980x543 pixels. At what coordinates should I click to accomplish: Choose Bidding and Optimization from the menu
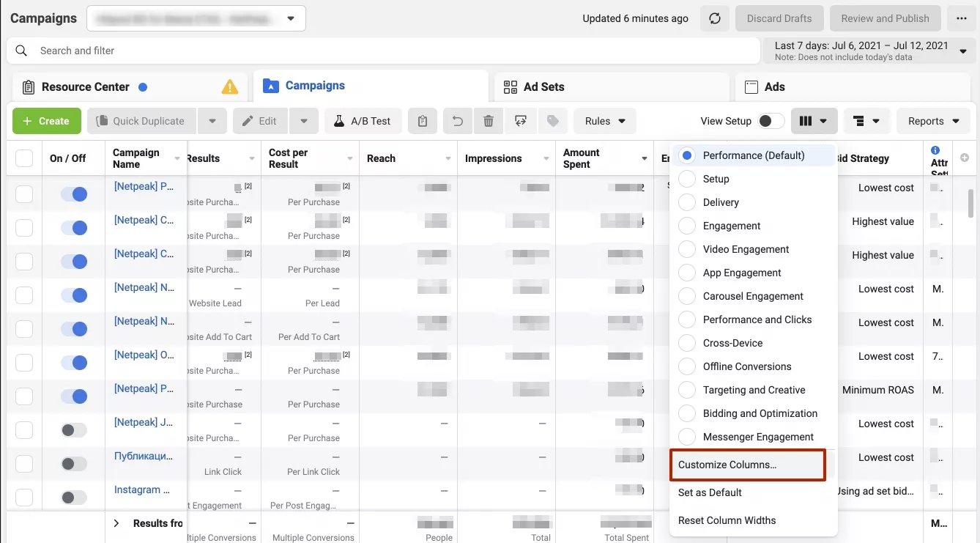pos(754,413)
